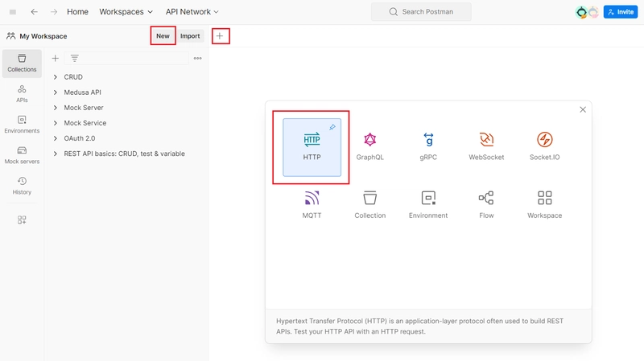Click the pin icon on HTTP tile
The image size is (644, 361).
(x=332, y=127)
